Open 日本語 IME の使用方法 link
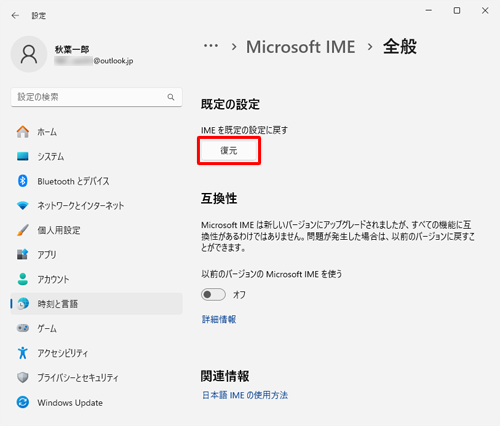 coord(245,395)
